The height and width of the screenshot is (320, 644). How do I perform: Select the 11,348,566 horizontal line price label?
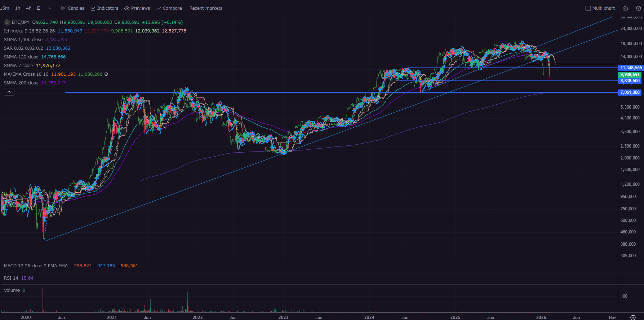tap(631, 68)
